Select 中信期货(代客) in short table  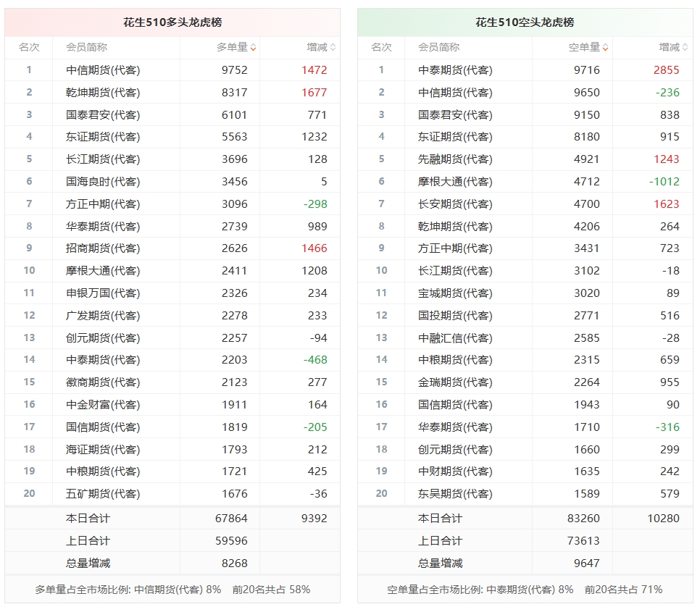coord(455,92)
